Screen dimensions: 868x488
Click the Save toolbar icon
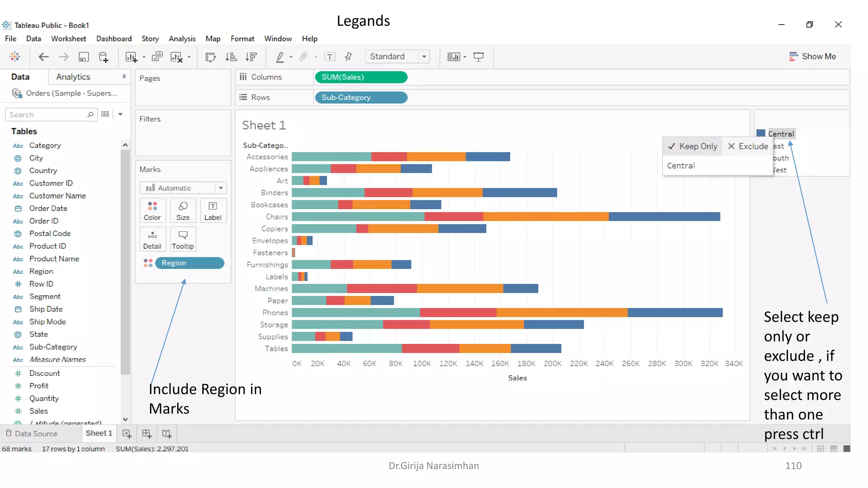(84, 57)
